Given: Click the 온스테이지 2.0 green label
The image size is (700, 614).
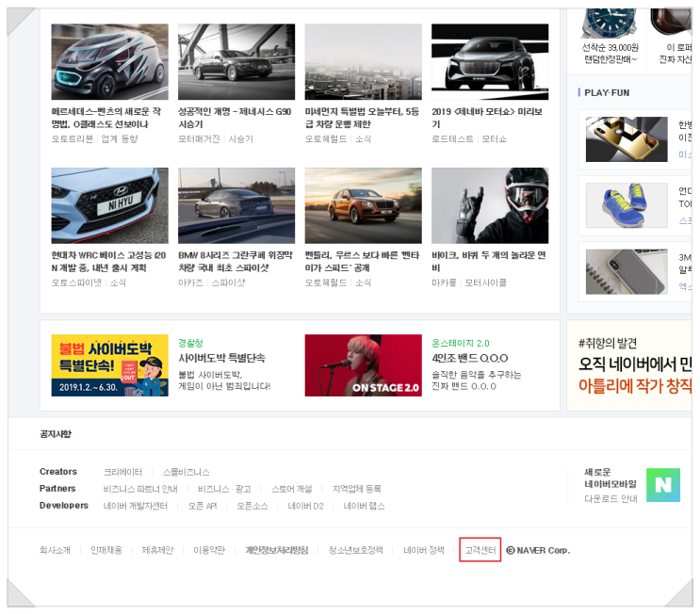Looking at the screenshot, I should click(x=461, y=343).
